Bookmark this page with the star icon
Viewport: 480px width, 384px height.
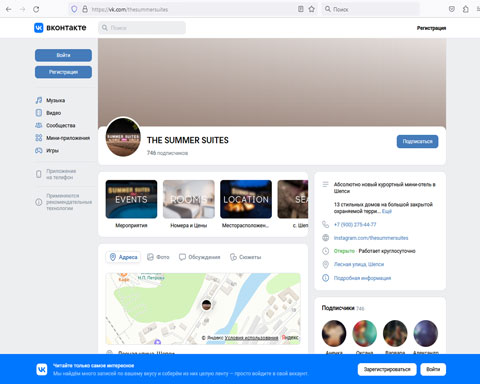311,9
